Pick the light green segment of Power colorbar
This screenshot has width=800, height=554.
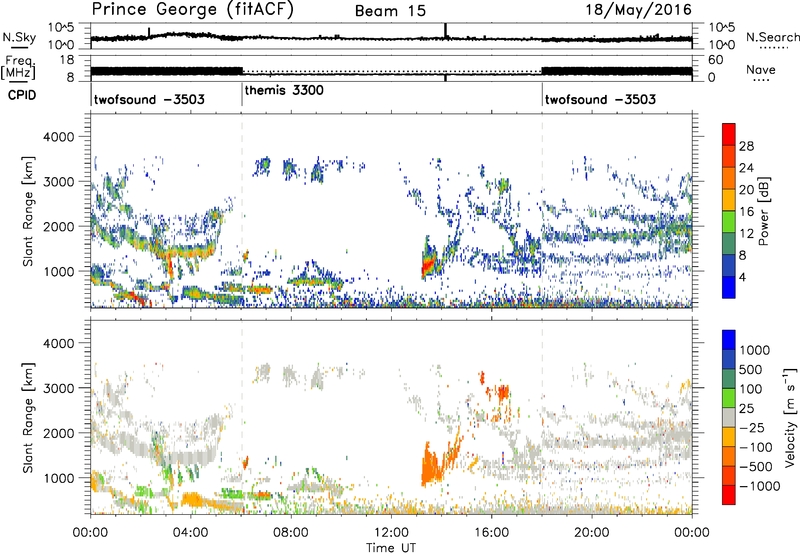tap(729, 222)
